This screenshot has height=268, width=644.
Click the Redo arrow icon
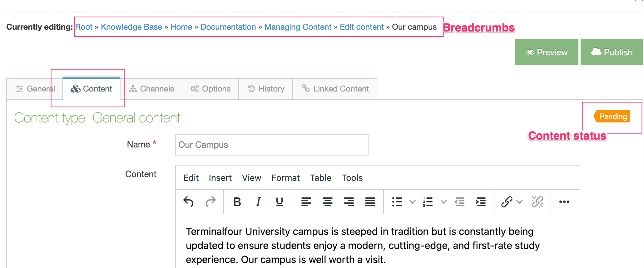click(211, 202)
